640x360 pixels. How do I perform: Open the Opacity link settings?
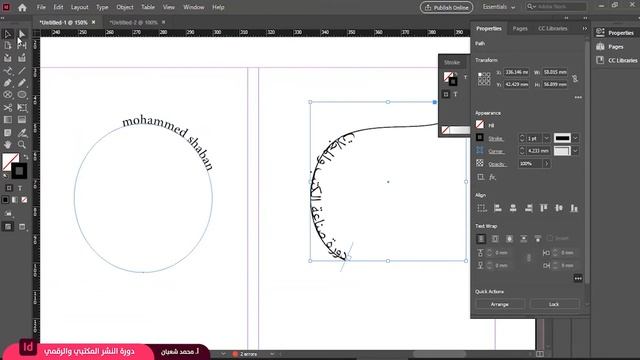[498, 164]
